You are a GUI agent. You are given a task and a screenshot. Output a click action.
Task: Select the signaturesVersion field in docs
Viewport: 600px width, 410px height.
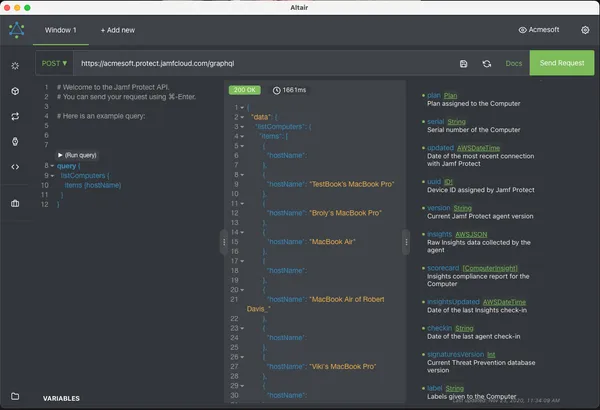tap(455, 354)
